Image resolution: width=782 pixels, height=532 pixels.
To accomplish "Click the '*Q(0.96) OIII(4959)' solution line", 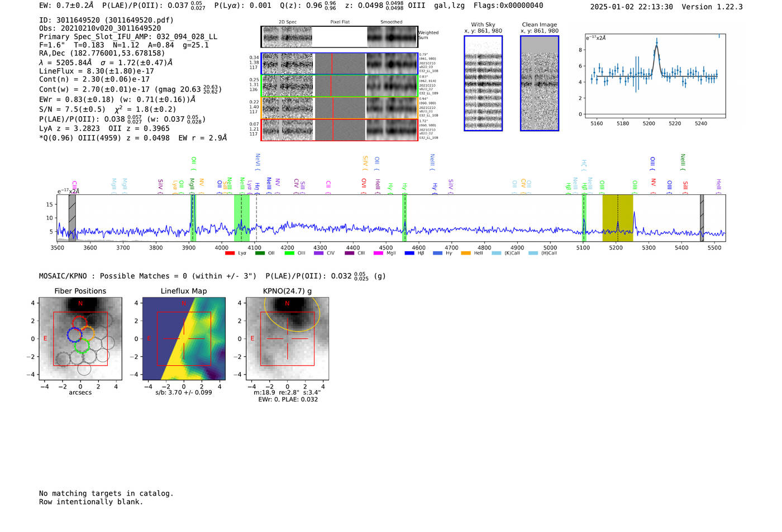I will [x=133, y=138].
